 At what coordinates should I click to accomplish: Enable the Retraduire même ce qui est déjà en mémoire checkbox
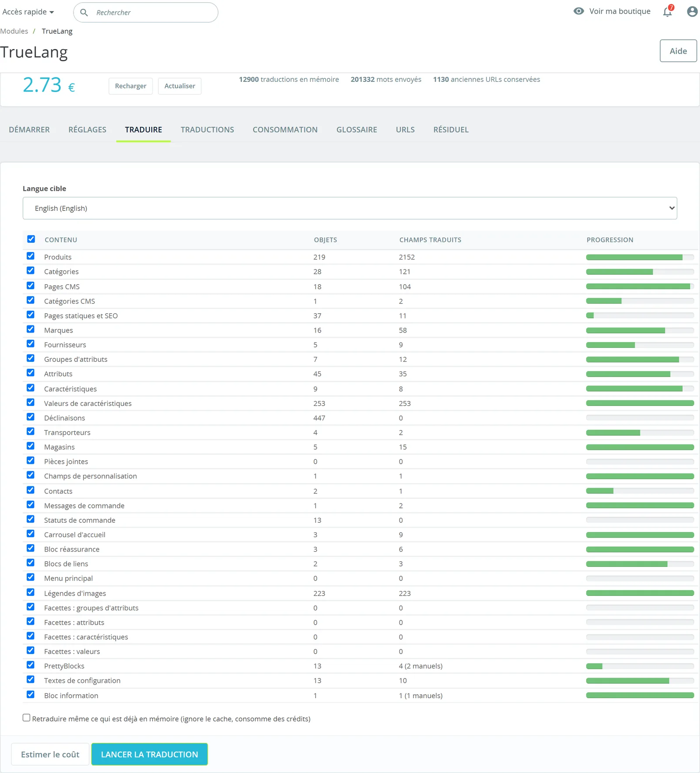[27, 718]
